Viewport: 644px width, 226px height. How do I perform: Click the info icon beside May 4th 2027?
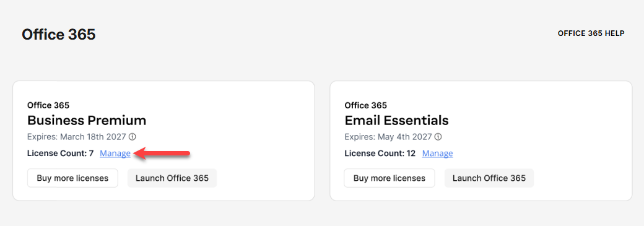click(438, 136)
